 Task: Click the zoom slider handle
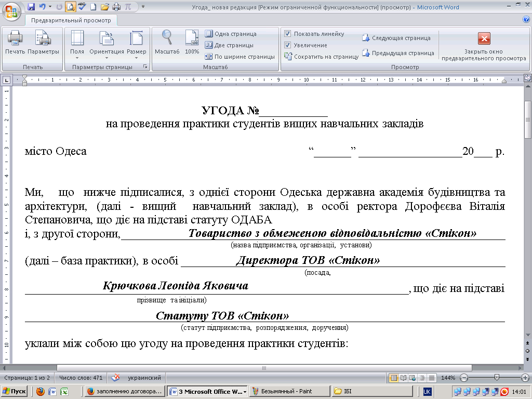(497, 377)
